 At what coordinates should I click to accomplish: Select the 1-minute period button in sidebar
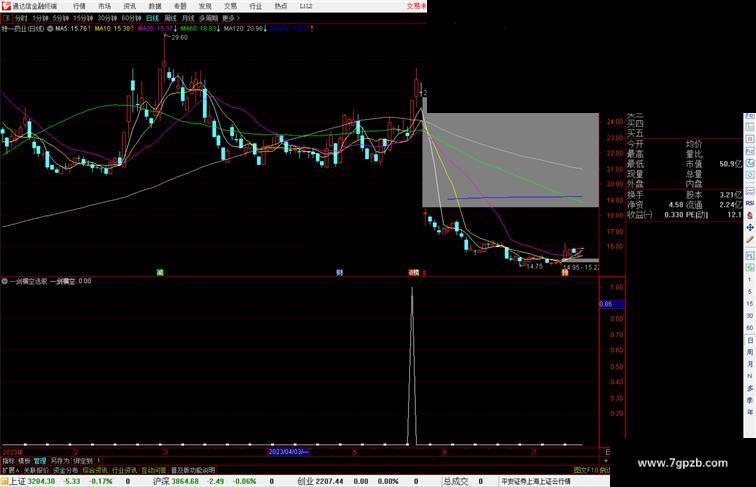[750, 280]
